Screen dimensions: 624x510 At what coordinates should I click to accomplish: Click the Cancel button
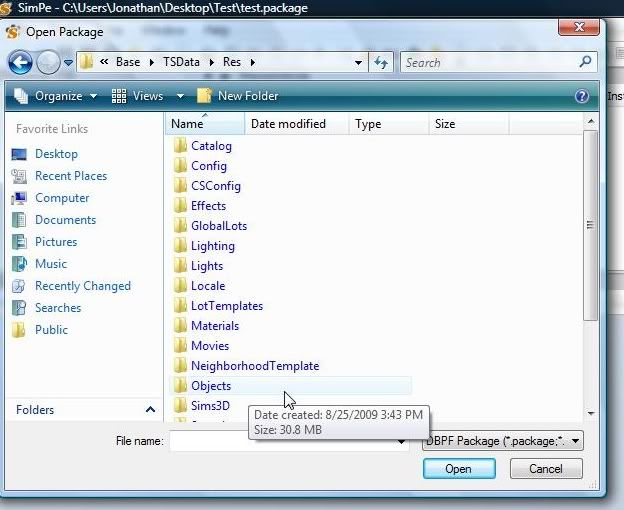pyautogui.click(x=546, y=469)
